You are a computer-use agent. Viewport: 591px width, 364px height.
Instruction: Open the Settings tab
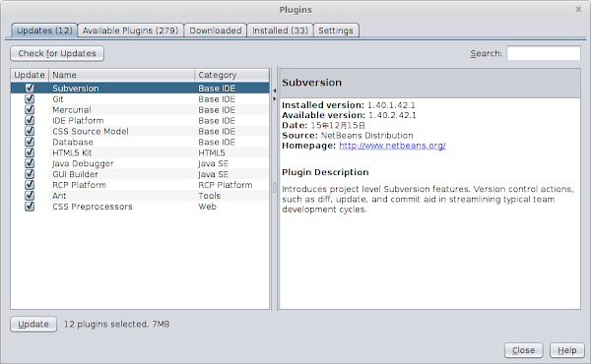point(336,30)
